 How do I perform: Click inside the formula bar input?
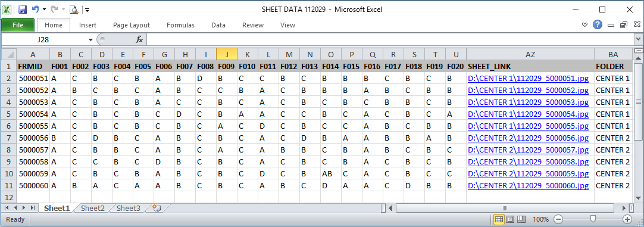pyautogui.click(x=390, y=39)
